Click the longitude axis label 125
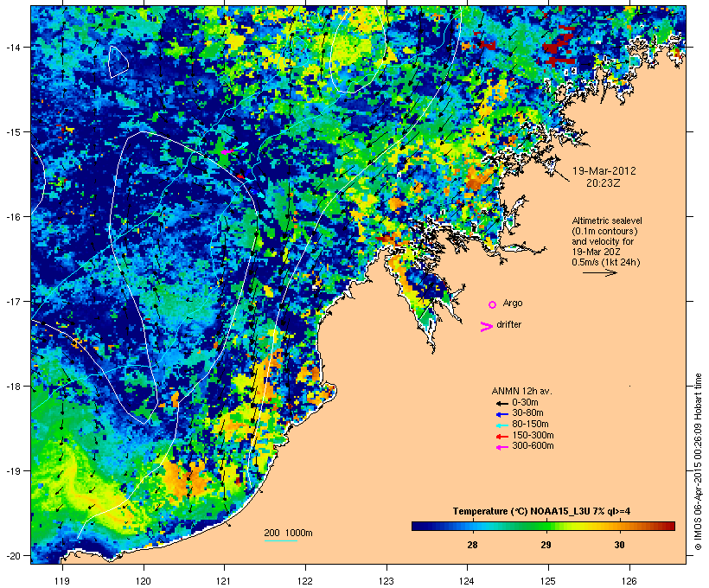 [548, 581]
